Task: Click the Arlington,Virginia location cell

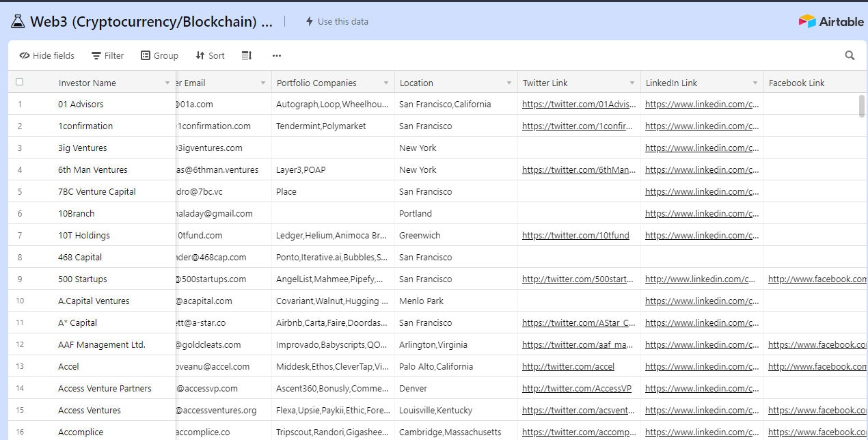Action: [x=456, y=345]
